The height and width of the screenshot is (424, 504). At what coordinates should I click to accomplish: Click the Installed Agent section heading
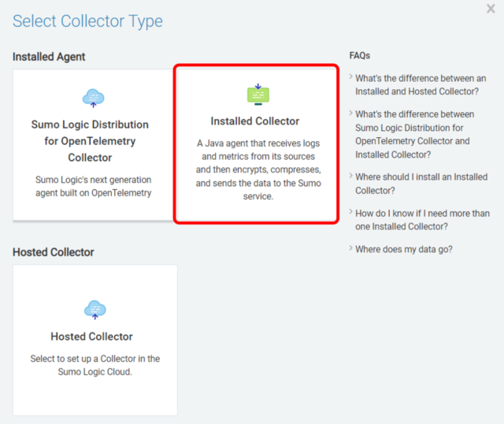point(49,57)
